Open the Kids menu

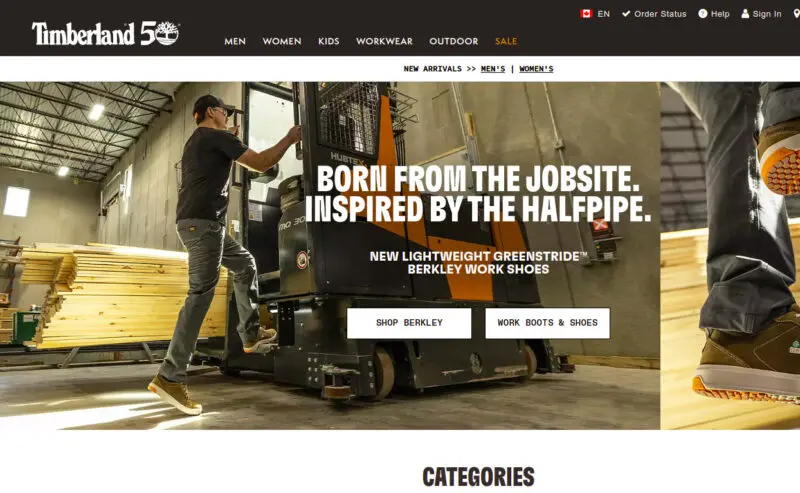pos(329,41)
